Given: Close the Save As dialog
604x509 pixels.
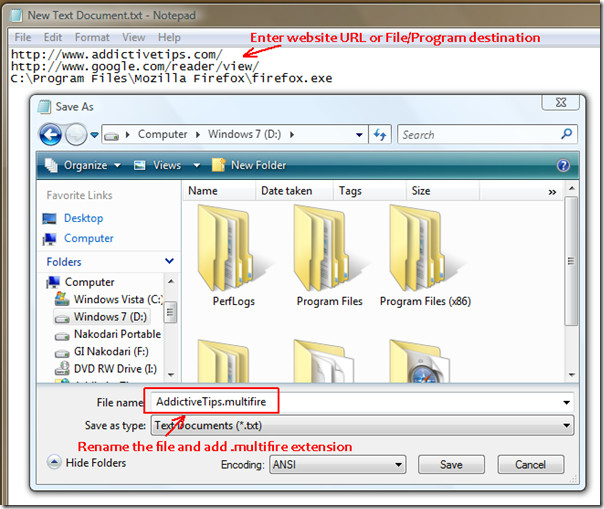Looking at the screenshot, I should 560,102.
